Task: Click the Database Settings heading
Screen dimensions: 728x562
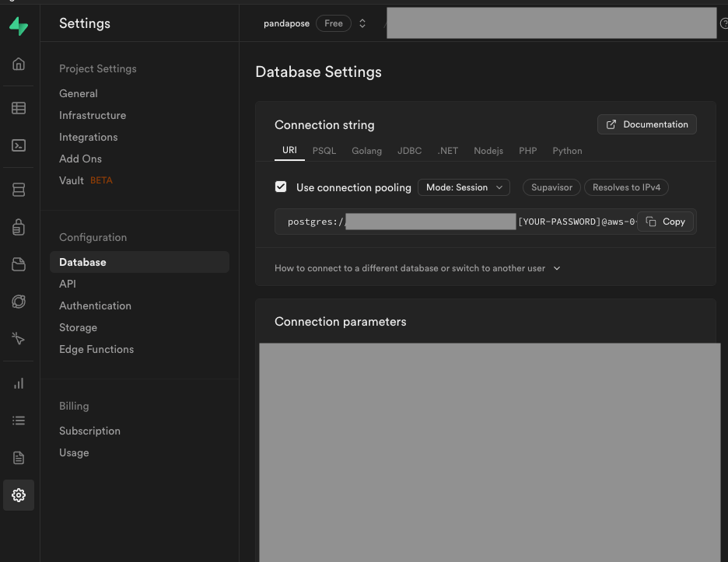Action: 319,72
